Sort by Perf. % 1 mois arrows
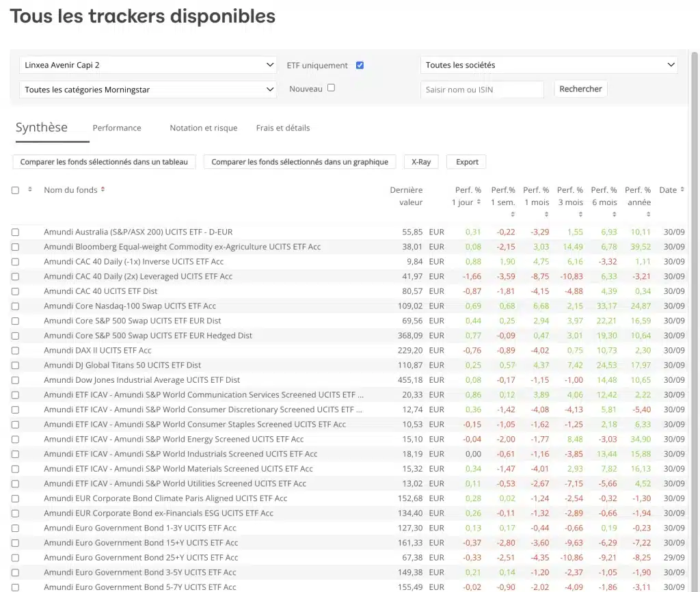 (546, 214)
